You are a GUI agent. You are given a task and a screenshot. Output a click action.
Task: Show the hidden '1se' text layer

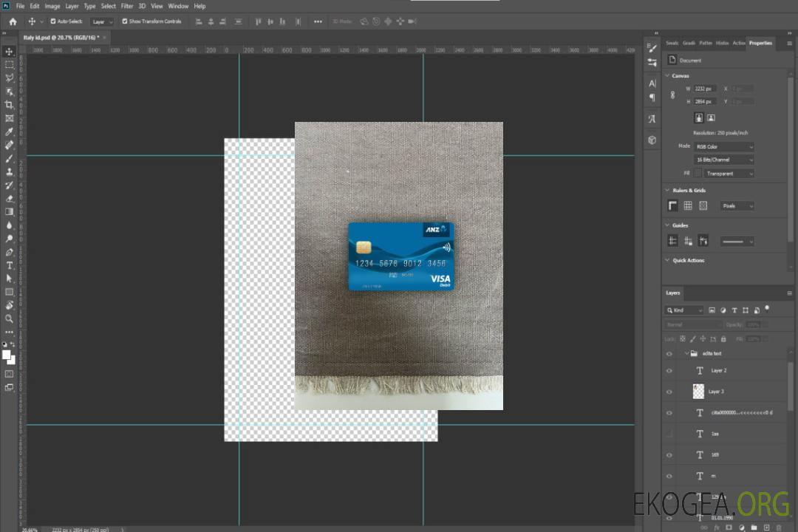pos(669,434)
